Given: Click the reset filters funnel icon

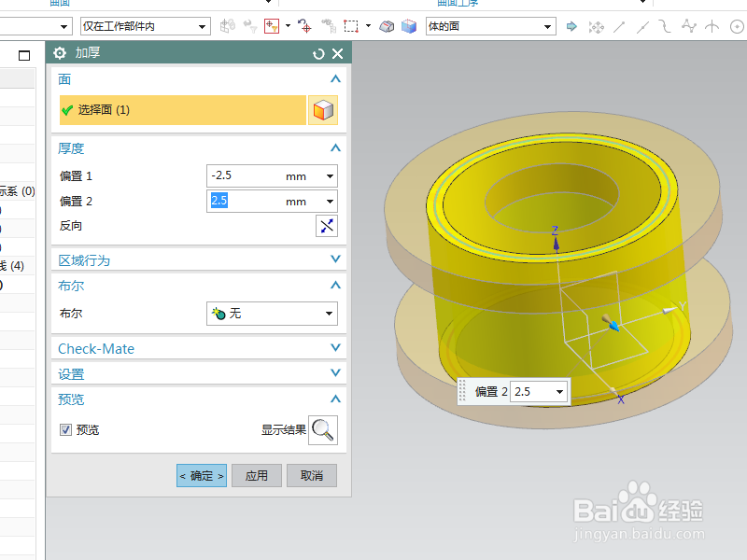Looking at the screenshot, I should tap(249, 26).
